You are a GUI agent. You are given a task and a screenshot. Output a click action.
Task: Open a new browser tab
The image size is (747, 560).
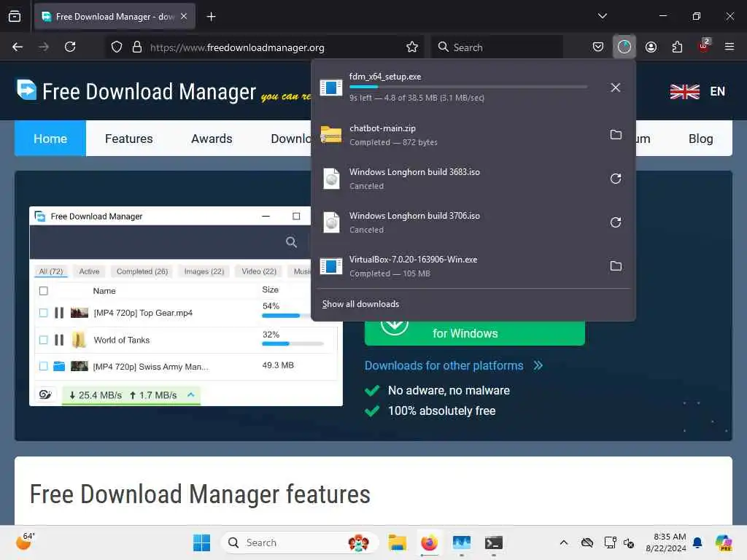(211, 17)
